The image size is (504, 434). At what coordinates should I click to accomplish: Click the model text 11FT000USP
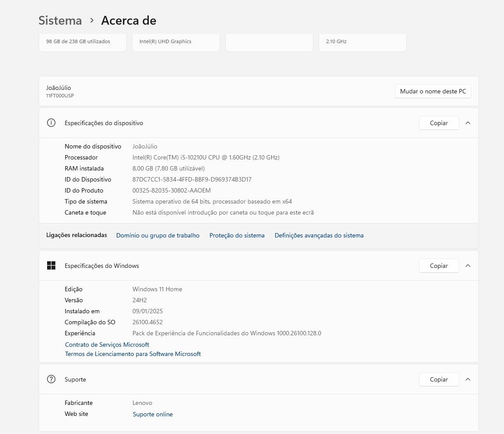[x=60, y=96]
